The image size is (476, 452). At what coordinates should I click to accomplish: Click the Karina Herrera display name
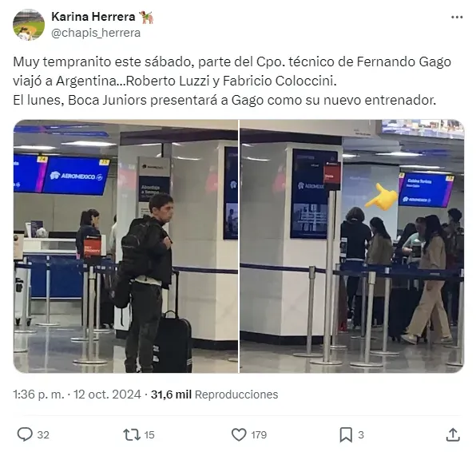tap(93, 17)
